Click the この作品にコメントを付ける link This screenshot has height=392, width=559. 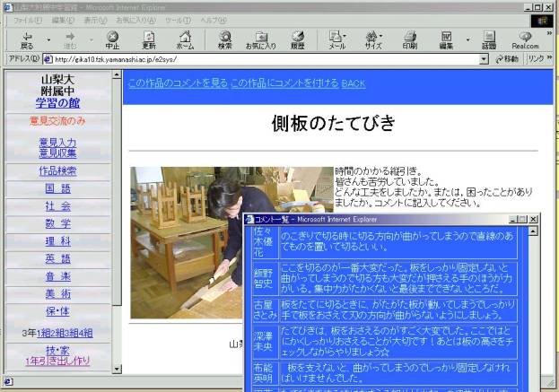click(284, 83)
